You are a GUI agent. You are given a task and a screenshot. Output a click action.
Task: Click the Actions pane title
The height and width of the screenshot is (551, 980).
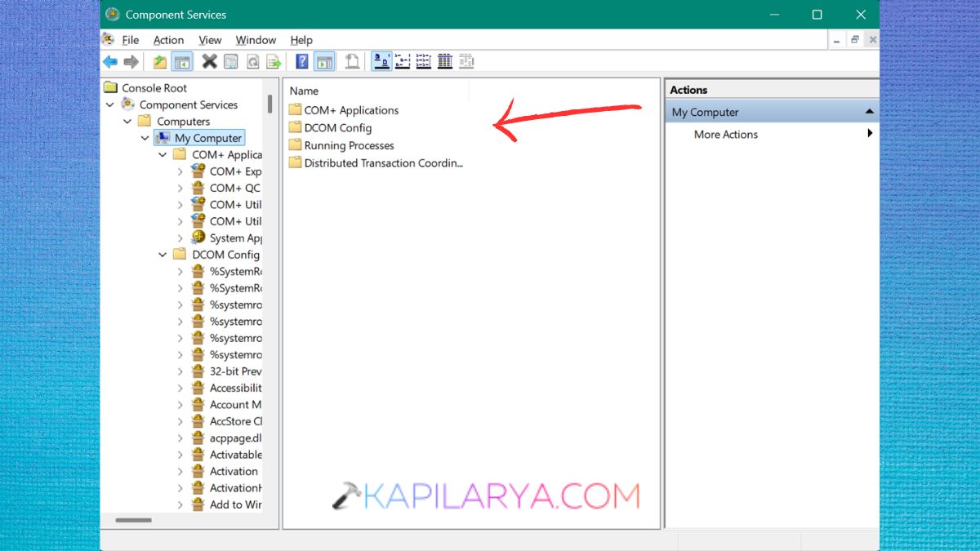click(x=689, y=90)
